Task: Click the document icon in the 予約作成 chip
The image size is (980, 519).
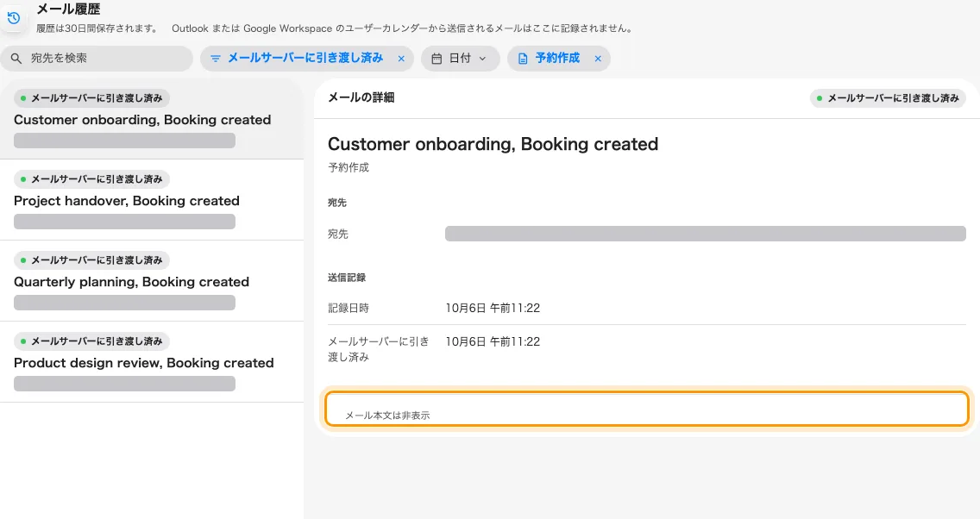Action: point(523,58)
